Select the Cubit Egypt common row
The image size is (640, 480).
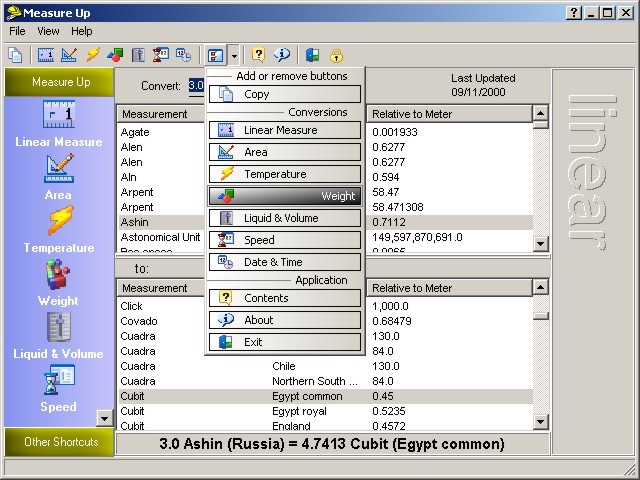point(325,396)
